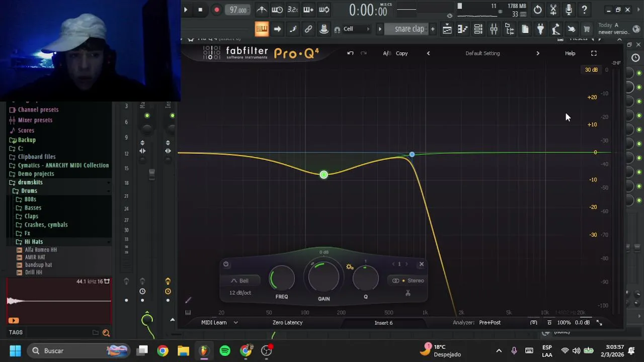644x362 pixels.
Task: Open the link chain icon
Action: coord(308,29)
